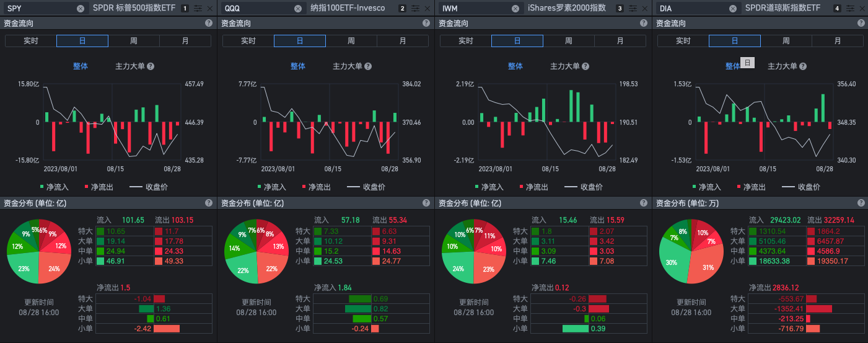Image resolution: width=868 pixels, height=343 pixels.
Task: Switch DIA panel to 周 tab
Action: (x=786, y=41)
